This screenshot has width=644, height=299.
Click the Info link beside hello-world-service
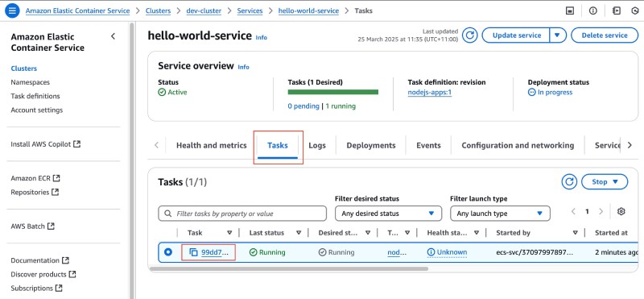click(x=261, y=37)
